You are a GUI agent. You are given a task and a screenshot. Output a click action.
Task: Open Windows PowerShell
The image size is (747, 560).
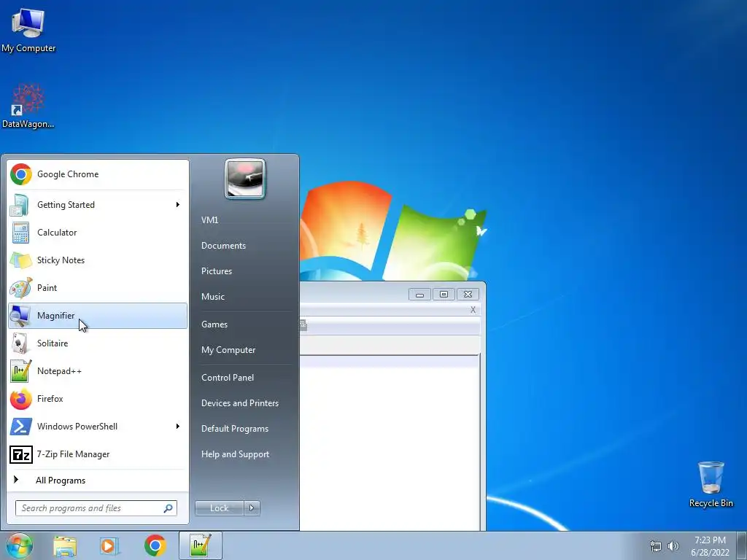(x=98, y=426)
